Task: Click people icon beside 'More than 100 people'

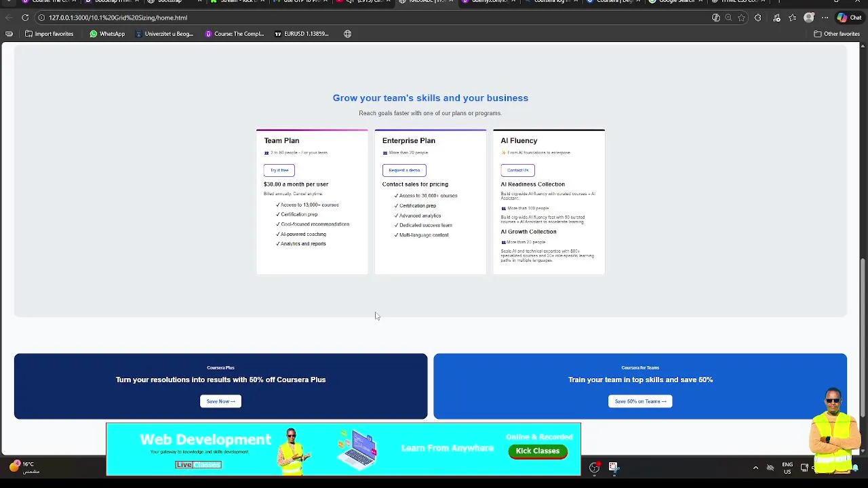Action: (504, 209)
